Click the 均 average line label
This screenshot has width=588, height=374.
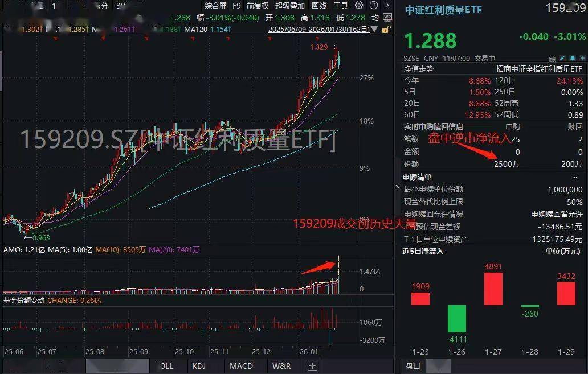(375, 18)
